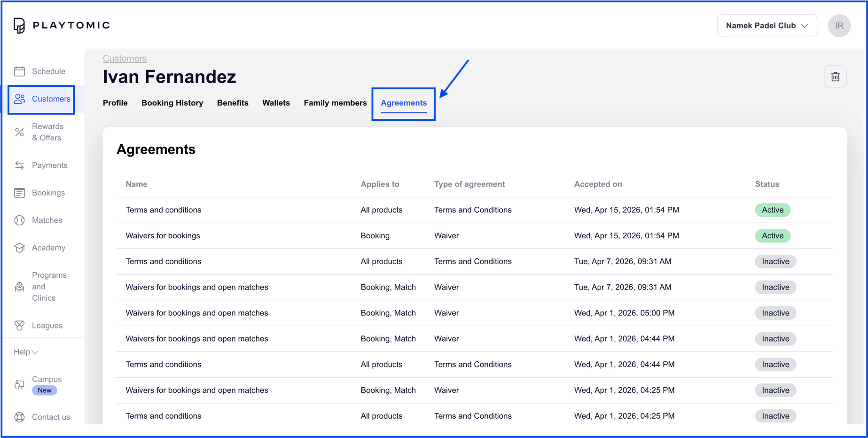The height and width of the screenshot is (438, 868).
Task: Click the Contact us lifebuoy icon
Action: 19,417
